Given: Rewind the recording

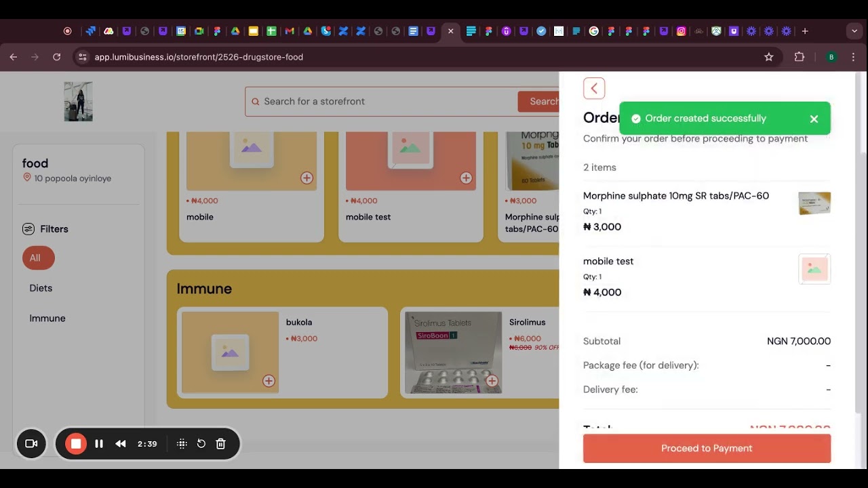Looking at the screenshot, I should pyautogui.click(x=121, y=444).
